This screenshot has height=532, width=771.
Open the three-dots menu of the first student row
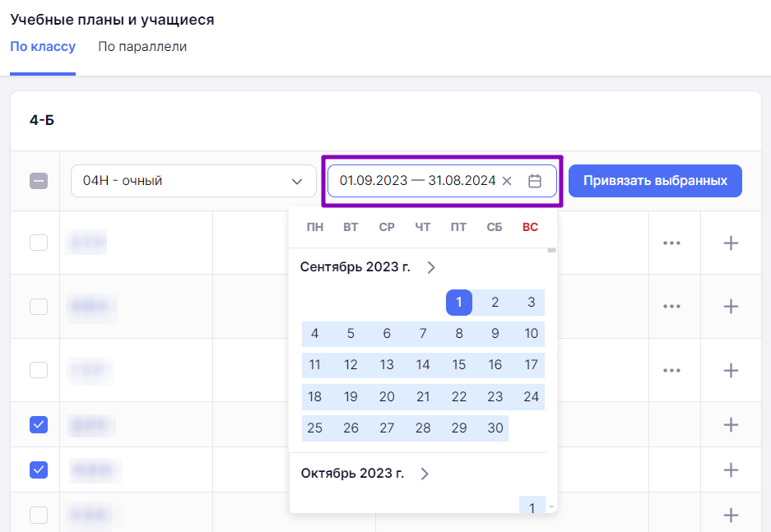pos(671,243)
